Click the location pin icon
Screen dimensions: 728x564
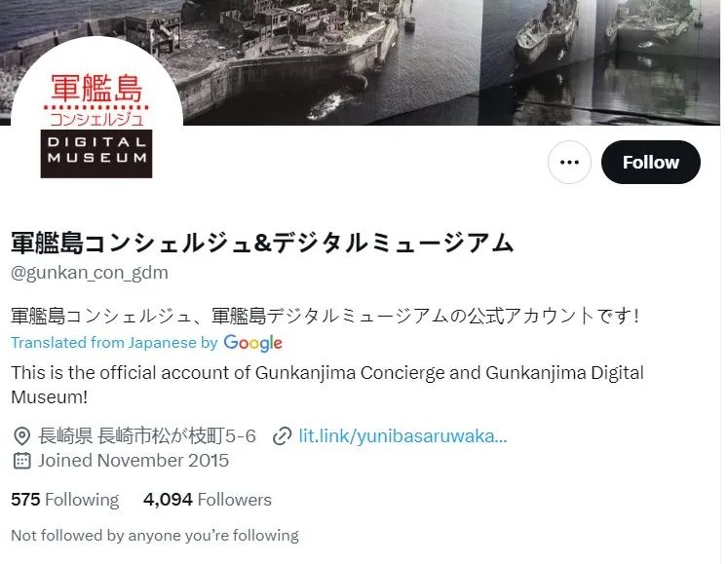[21, 436]
